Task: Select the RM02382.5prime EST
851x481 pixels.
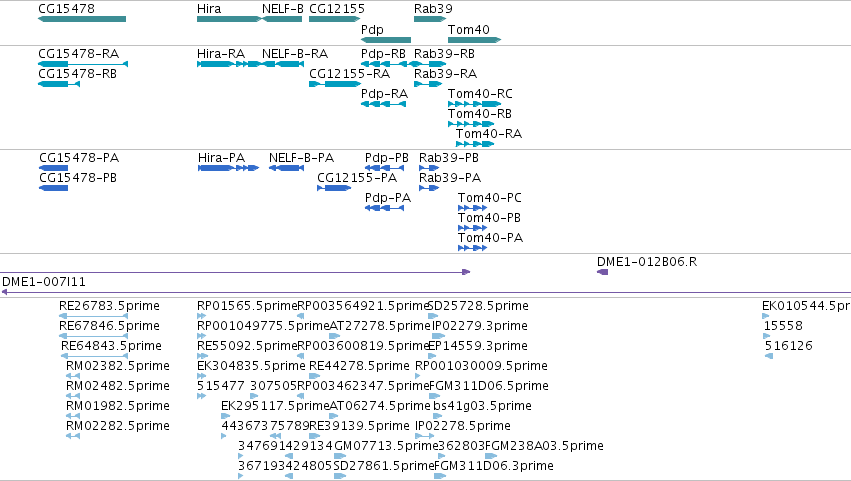Action: (73, 376)
